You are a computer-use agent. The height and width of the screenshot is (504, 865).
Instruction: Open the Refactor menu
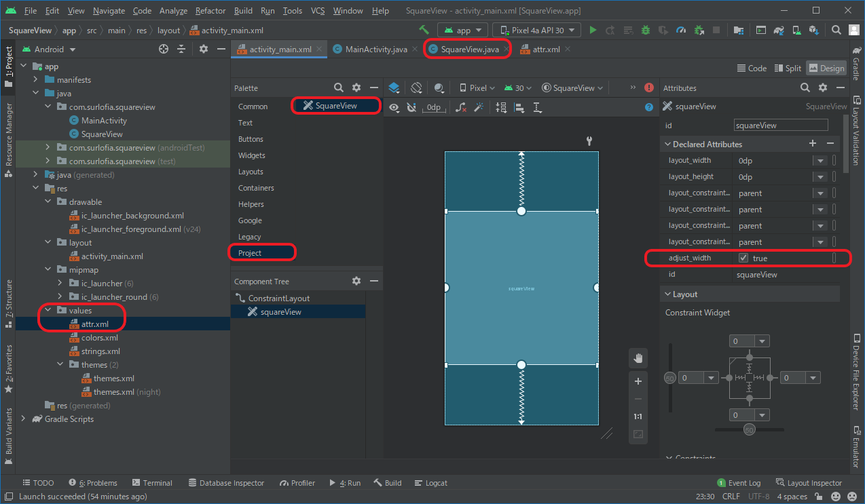(x=210, y=11)
